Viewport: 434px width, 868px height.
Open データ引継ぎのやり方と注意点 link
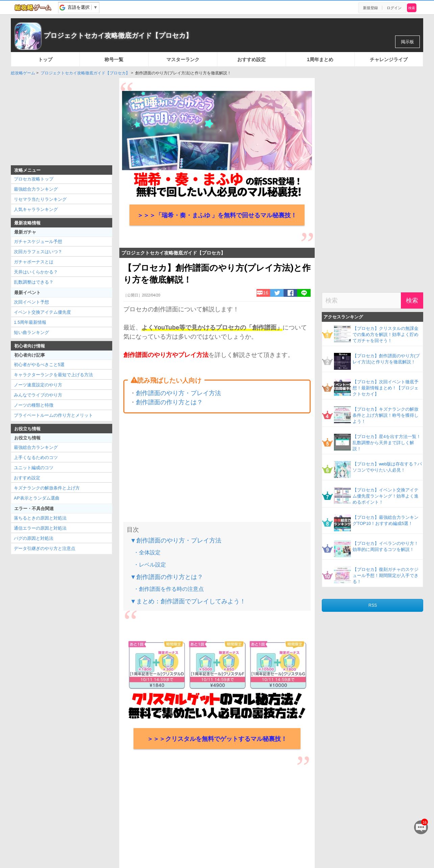[x=62, y=549]
